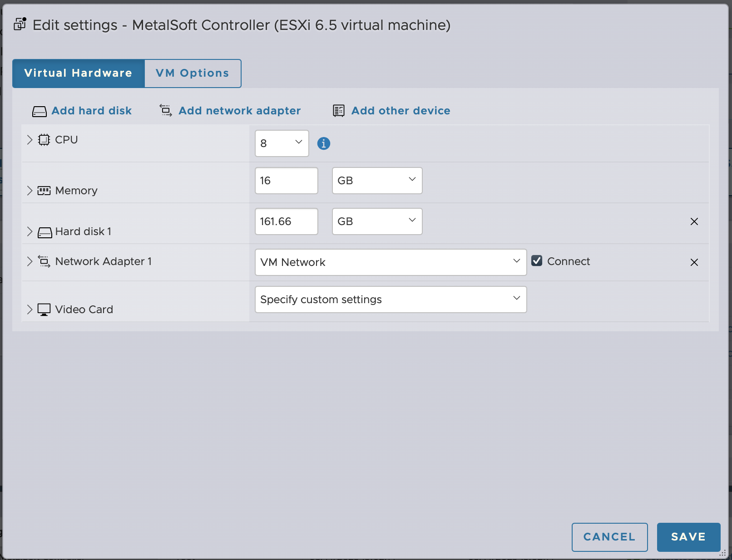Click the Add hard disk icon

40,111
